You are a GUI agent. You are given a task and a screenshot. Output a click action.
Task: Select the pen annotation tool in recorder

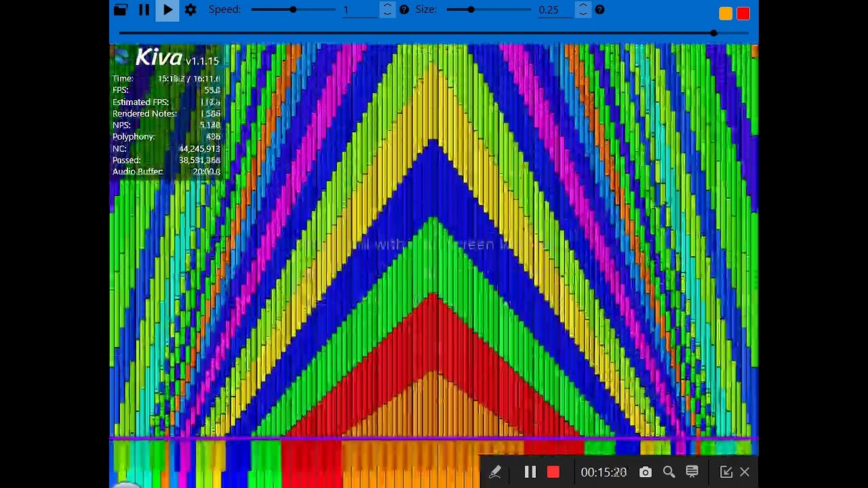pyautogui.click(x=495, y=472)
